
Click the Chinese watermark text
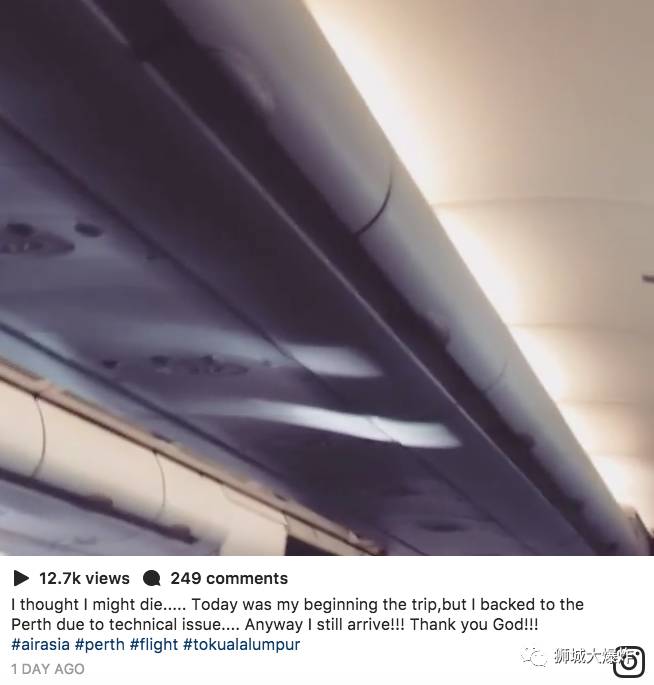pos(595,655)
